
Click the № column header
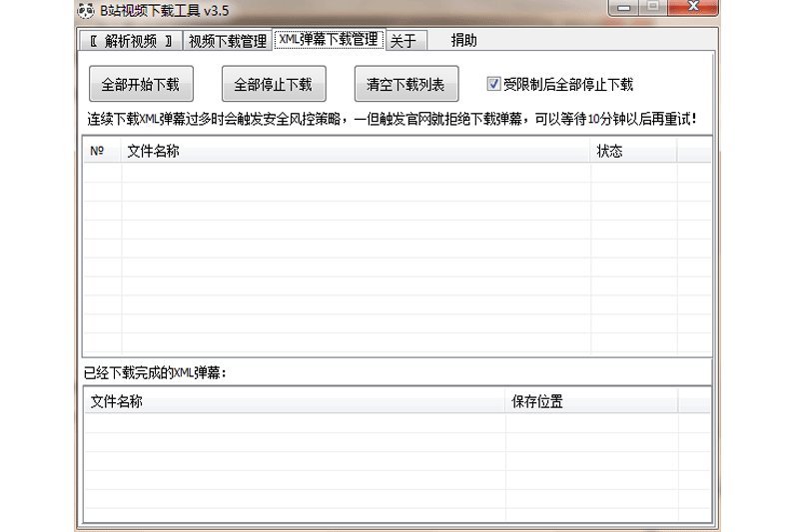pyautogui.click(x=102, y=151)
